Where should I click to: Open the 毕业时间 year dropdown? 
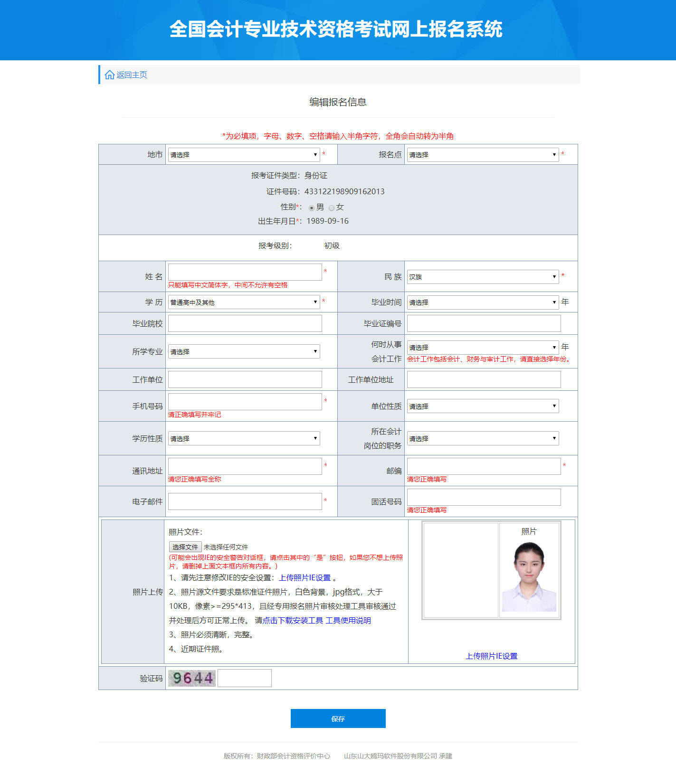click(483, 302)
